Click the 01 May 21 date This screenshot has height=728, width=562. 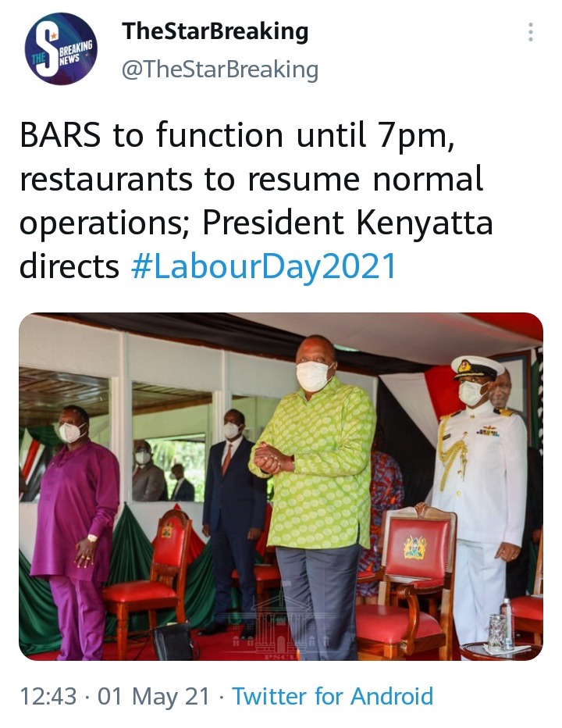[154, 697]
